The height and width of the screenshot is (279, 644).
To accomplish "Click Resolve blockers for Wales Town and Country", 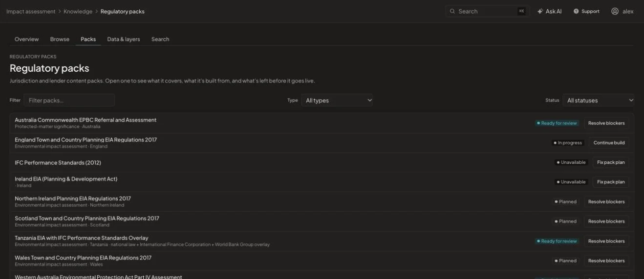I will [x=606, y=261].
